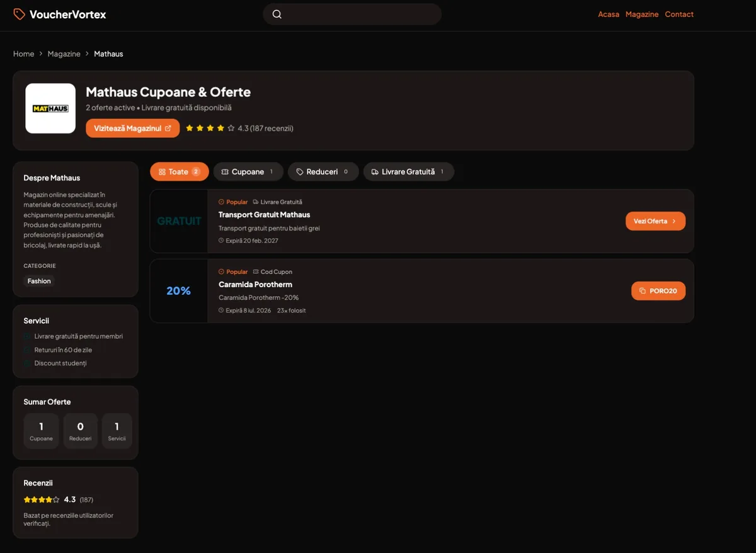Open the Reduceri tab
Screen dimensions: 756x553
tap(323, 172)
